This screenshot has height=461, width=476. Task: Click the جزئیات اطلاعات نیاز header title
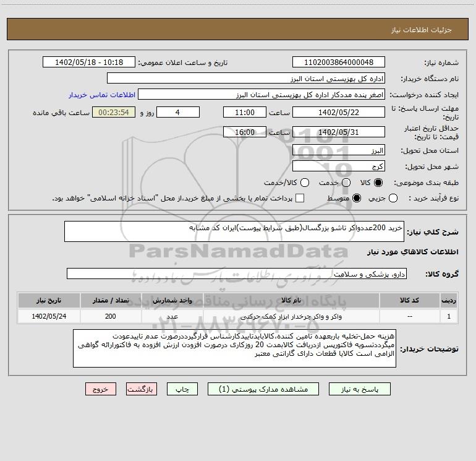point(422,30)
